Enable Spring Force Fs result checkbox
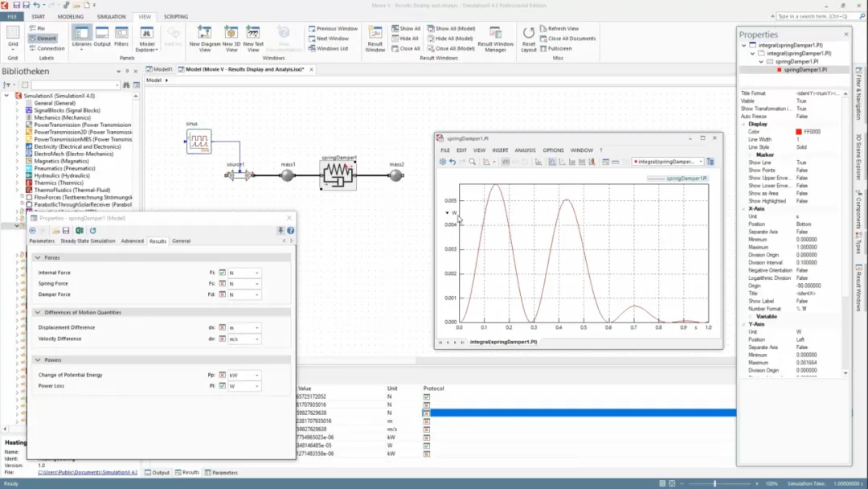 (x=222, y=284)
